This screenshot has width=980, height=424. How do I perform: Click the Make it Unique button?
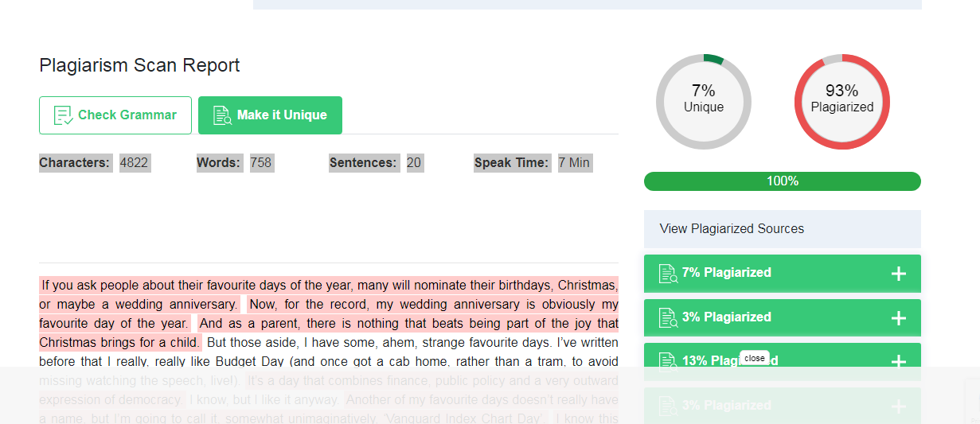coord(270,115)
